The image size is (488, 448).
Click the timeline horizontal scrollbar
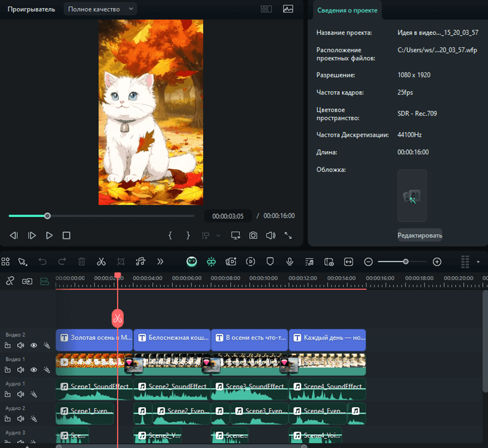pyautogui.click(x=181, y=446)
